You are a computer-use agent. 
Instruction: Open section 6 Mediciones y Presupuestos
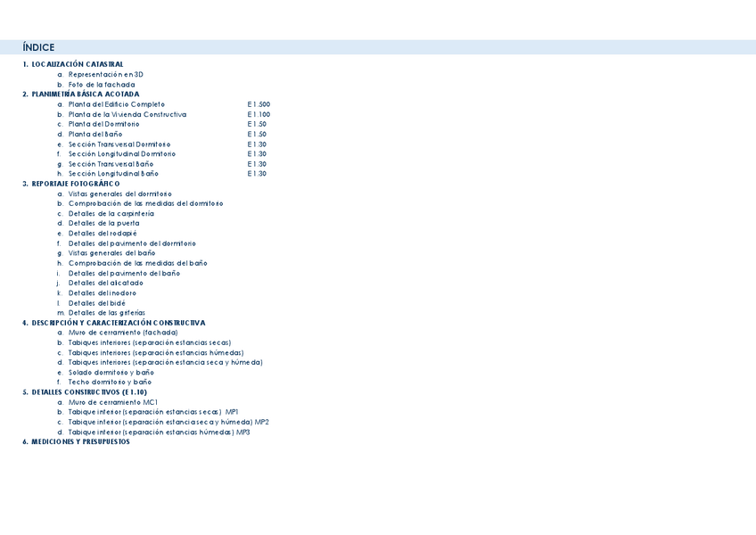point(80,441)
